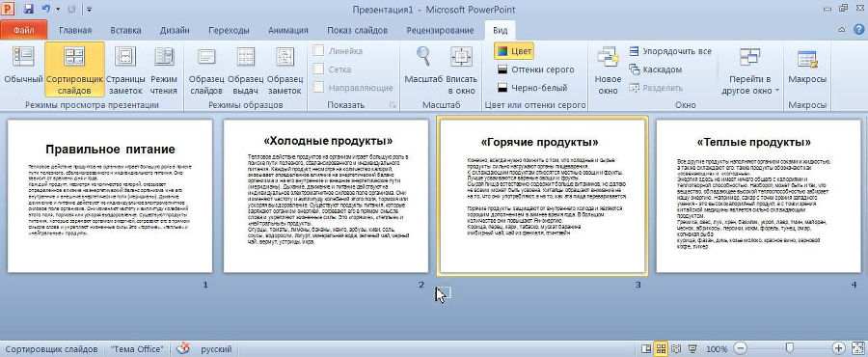Viewport: 868px width, 357px height.
Task: Arrange windows with Каскадом
Action: pyautogui.click(x=656, y=69)
